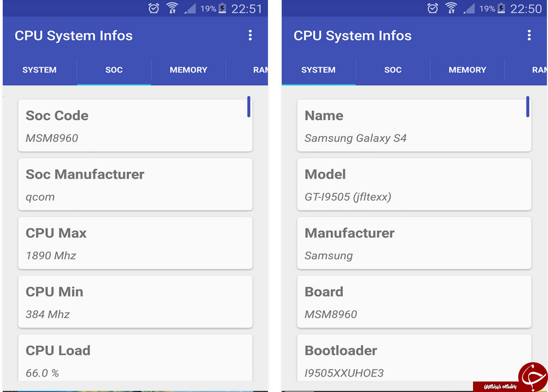Tap the Soc Manufacturer card

135,184
